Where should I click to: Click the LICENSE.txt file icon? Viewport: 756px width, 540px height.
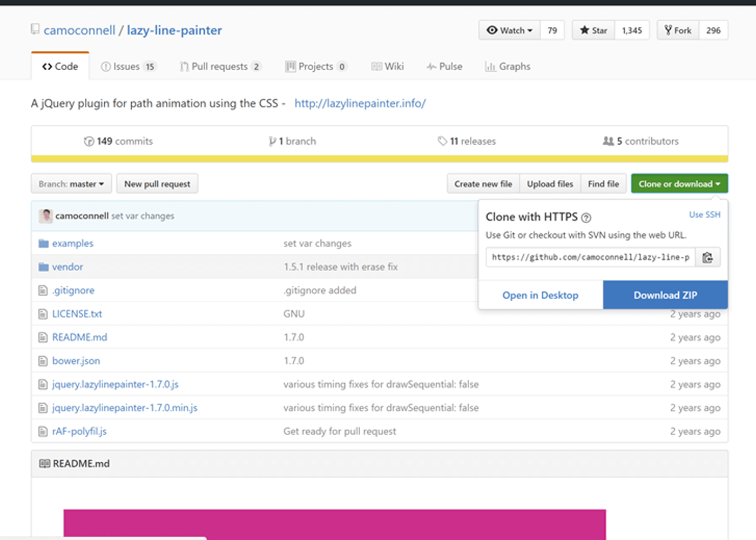point(42,313)
